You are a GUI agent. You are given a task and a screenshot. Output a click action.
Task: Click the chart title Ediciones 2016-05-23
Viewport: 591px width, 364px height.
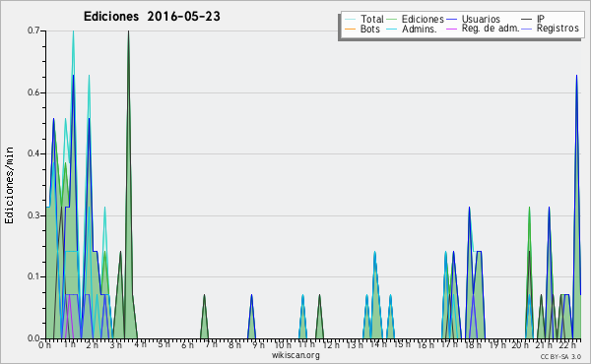152,17
